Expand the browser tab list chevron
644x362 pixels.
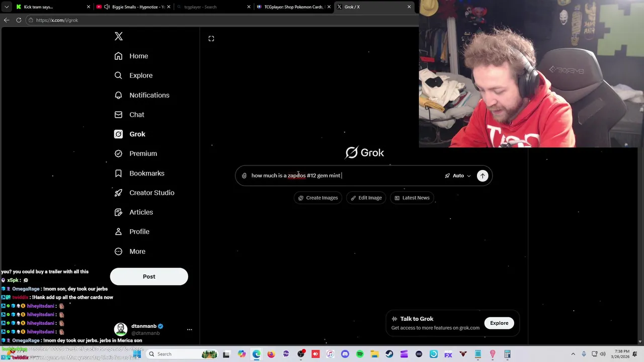point(7,7)
